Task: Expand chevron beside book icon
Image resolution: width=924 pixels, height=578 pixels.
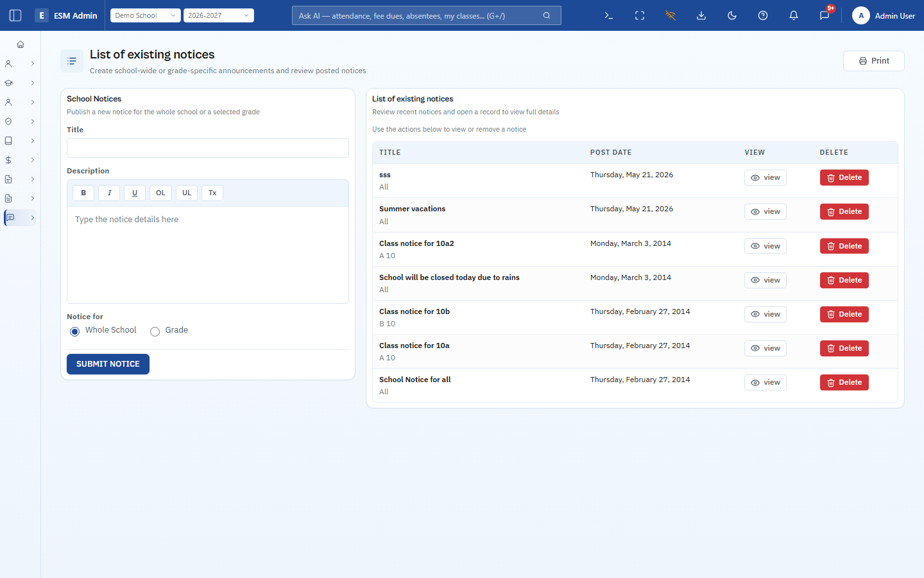Action: 33,141
